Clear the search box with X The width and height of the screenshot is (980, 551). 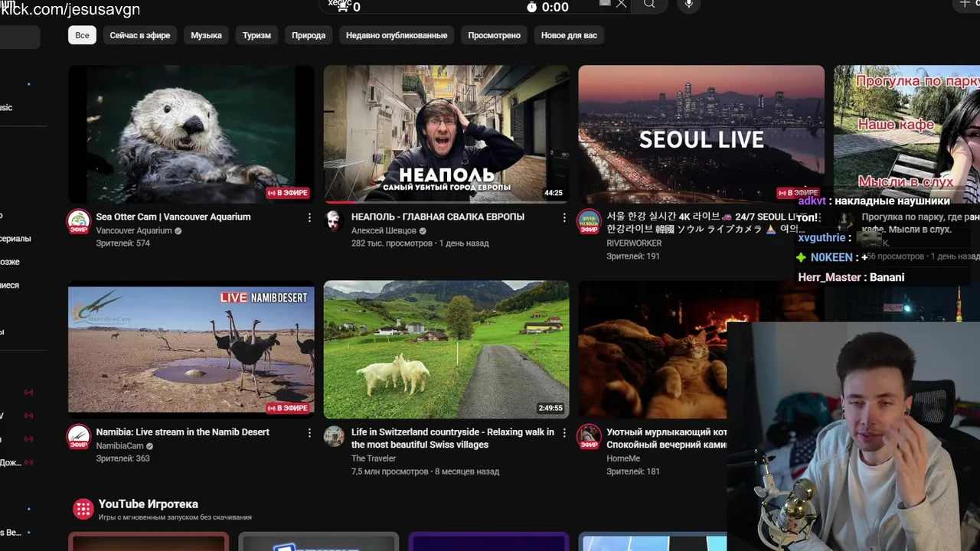[621, 4]
